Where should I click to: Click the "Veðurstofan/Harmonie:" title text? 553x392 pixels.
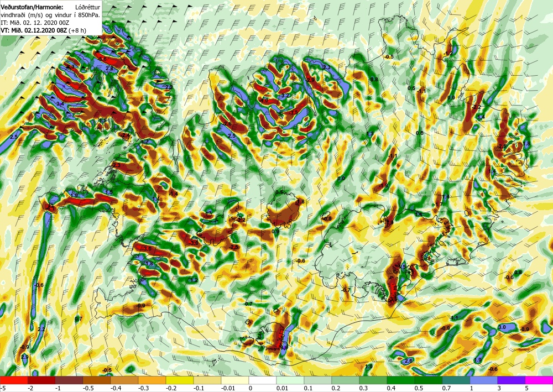click(x=32, y=7)
